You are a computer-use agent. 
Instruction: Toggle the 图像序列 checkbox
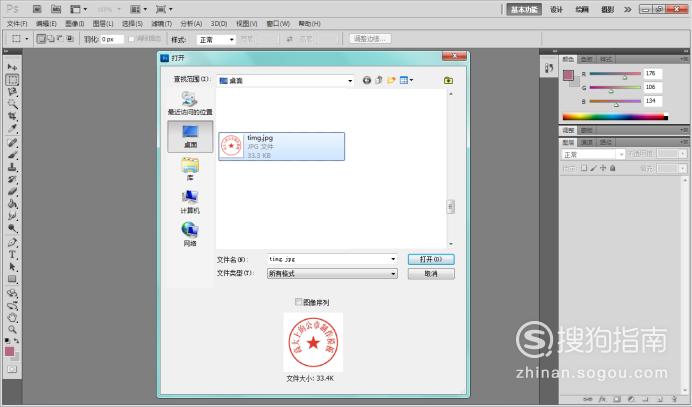pyautogui.click(x=298, y=302)
